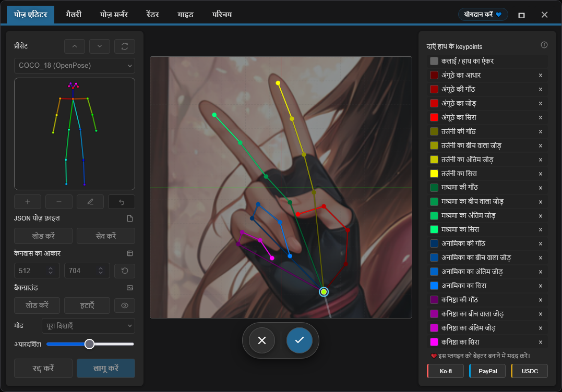Click the तर्जनी का सिरा yellow swatch

(x=434, y=174)
